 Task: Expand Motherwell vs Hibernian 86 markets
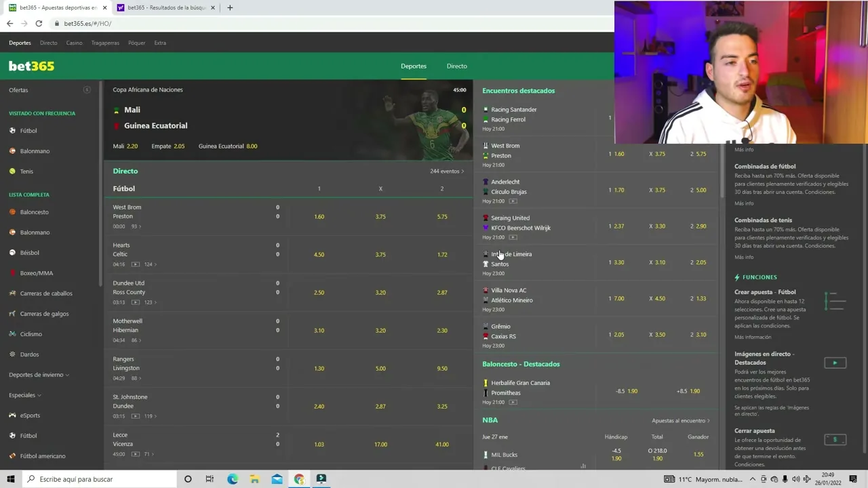(136, 340)
